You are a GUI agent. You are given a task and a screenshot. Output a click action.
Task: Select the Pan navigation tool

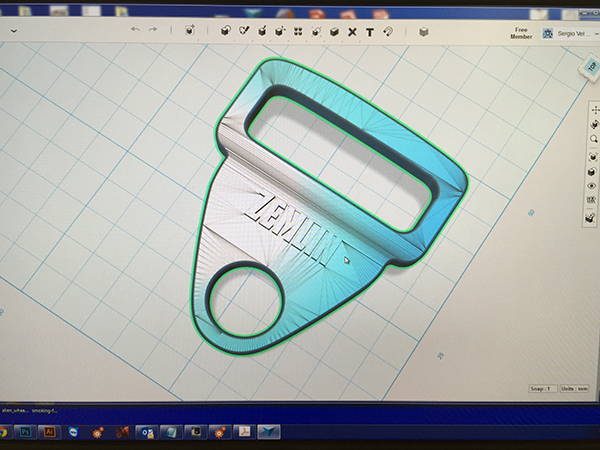(x=595, y=110)
